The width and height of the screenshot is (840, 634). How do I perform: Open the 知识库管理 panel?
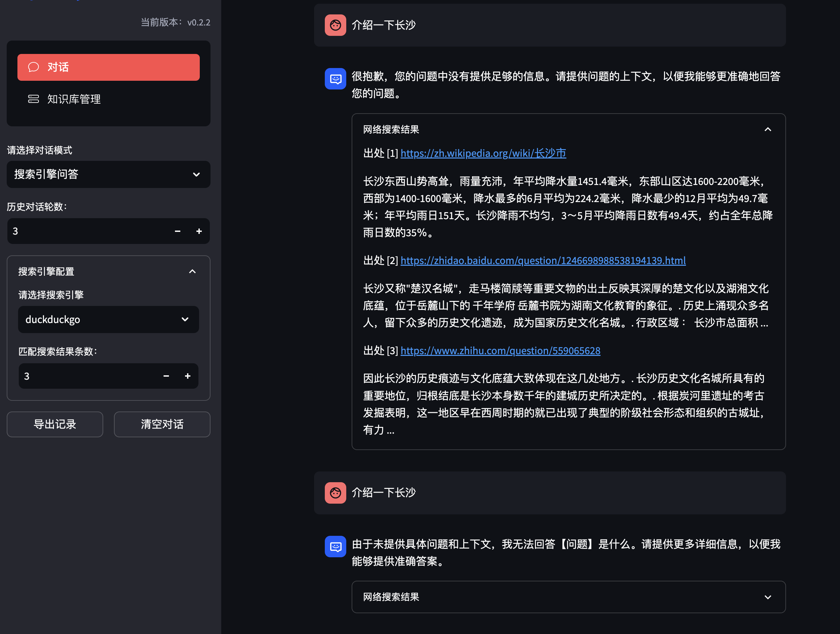pyautogui.click(x=74, y=99)
